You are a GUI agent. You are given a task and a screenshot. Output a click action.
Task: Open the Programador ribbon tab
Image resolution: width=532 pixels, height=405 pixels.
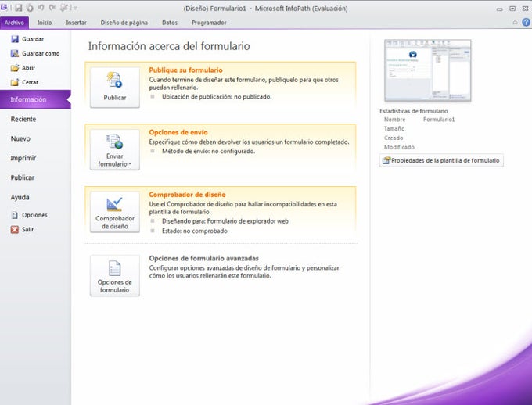pyautogui.click(x=209, y=23)
